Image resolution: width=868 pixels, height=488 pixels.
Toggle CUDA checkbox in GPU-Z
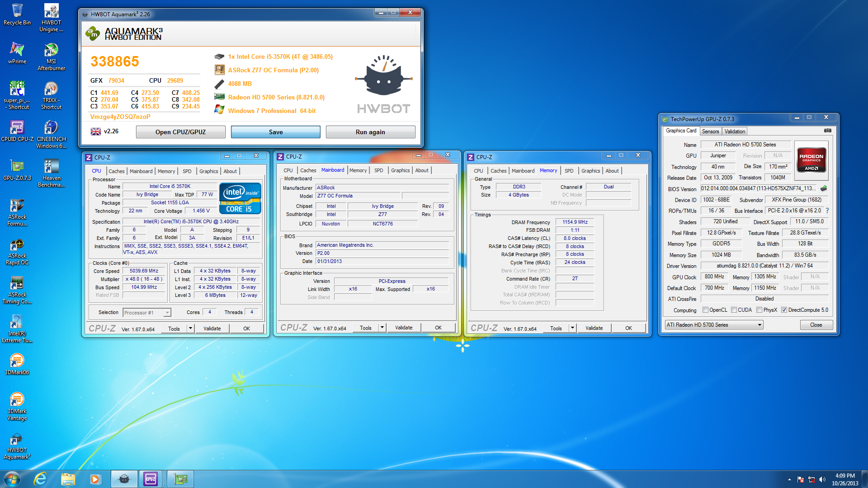click(x=734, y=310)
